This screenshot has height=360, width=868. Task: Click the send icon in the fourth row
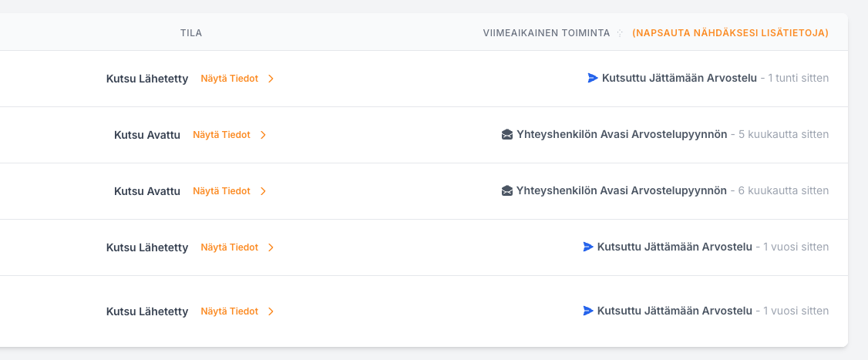588,247
